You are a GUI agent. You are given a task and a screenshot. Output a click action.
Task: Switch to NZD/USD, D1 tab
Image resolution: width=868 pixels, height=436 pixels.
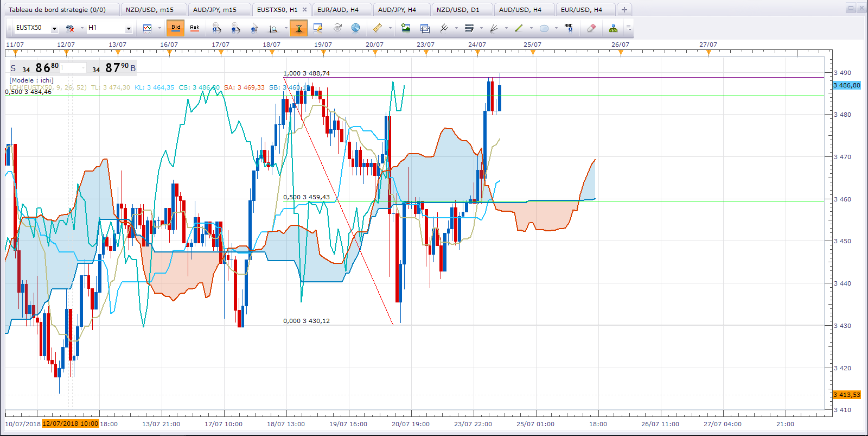tap(462, 10)
